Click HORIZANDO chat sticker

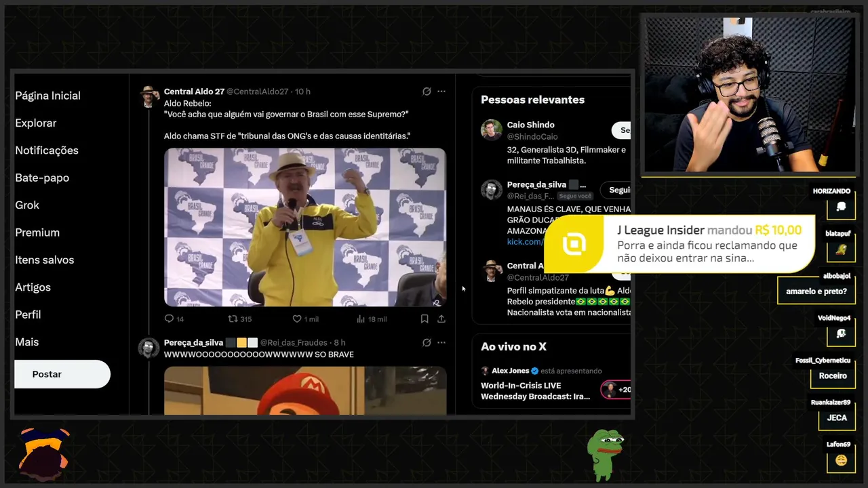click(841, 207)
